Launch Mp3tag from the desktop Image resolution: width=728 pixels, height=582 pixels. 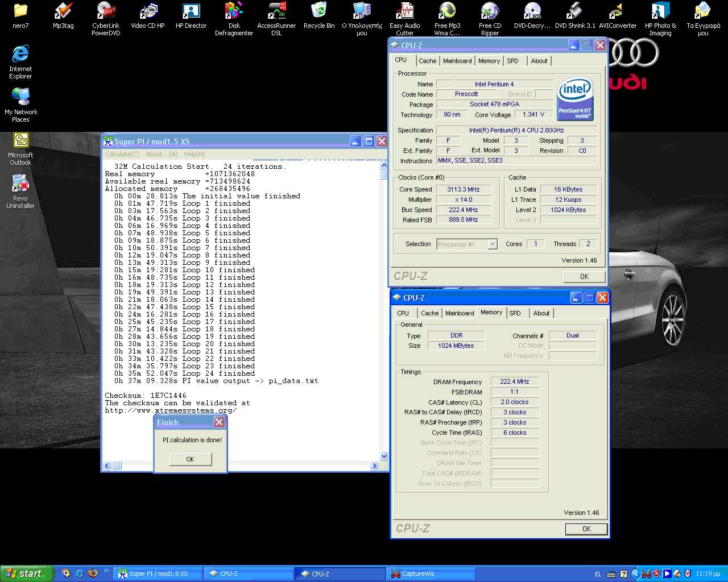tap(63, 15)
